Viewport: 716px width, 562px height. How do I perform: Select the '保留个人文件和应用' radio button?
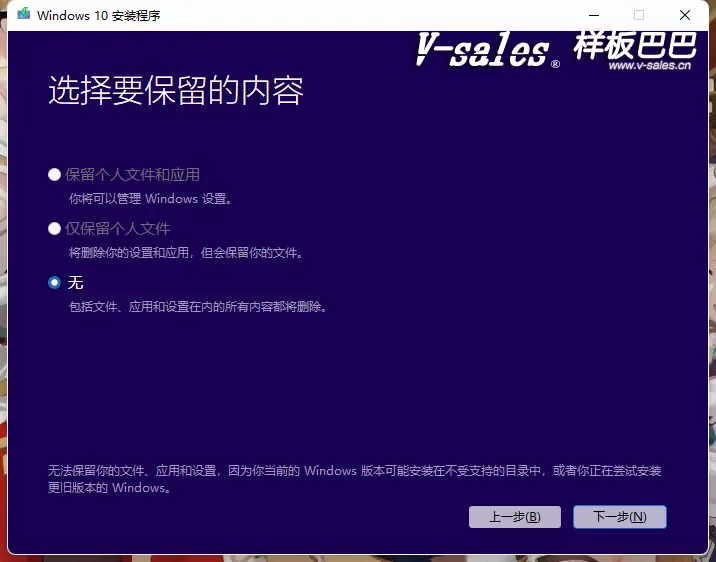pyautogui.click(x=54, y=175)
